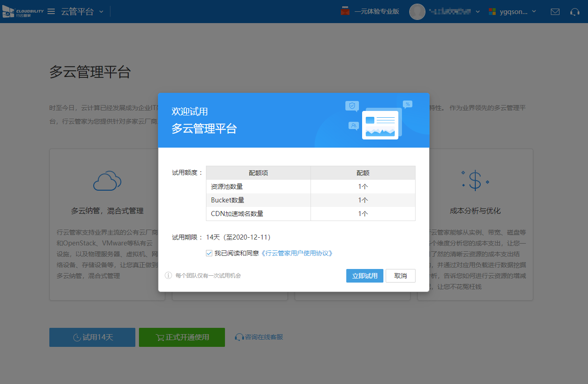This screenshot has width=588, height=384.
Task: Click the Bucket数量 table cell
Action: (258, 200)
